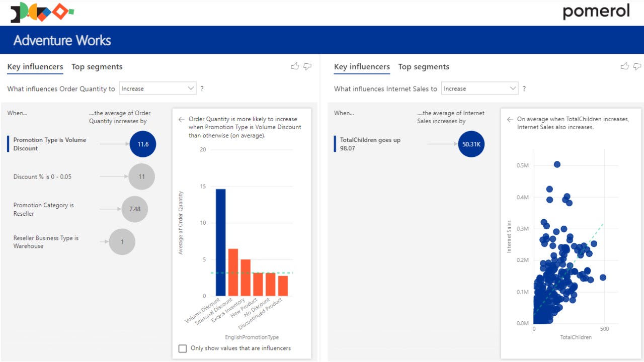Switch to Top segments tab in left panel
Image resolution: width=644 pixels, height=362 pixels.
click(x=97, y=67)
